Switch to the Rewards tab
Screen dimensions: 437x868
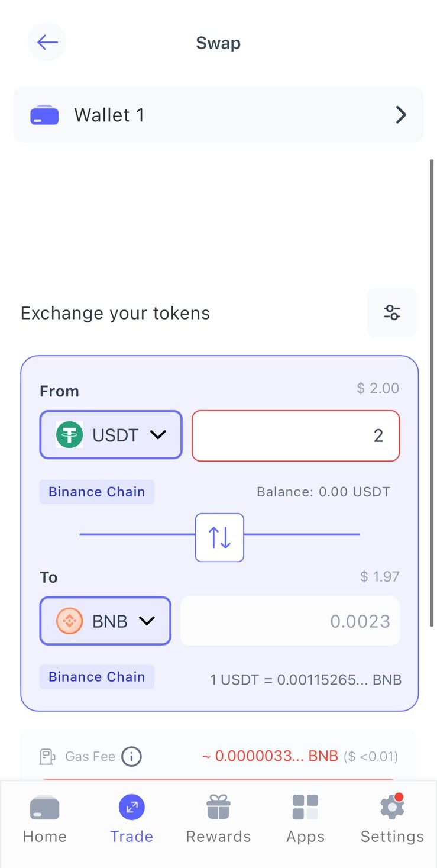(x=218, y=819)
